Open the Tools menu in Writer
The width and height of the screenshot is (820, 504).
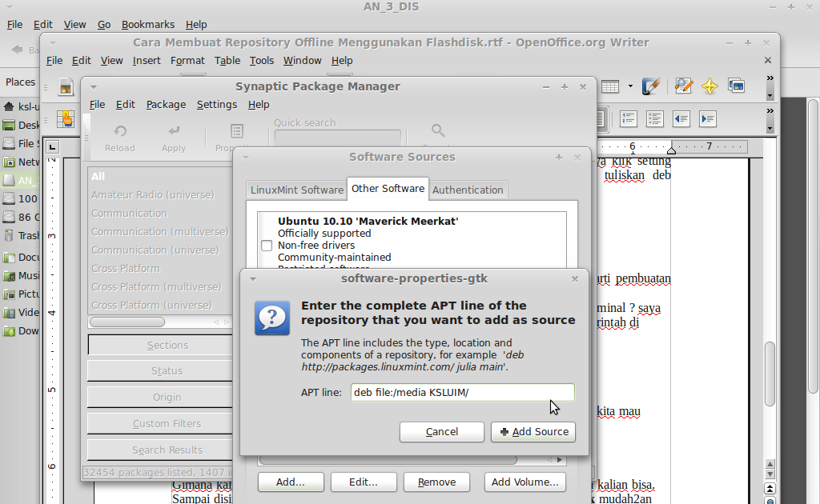pyautogui.click(x=262, y=61)
